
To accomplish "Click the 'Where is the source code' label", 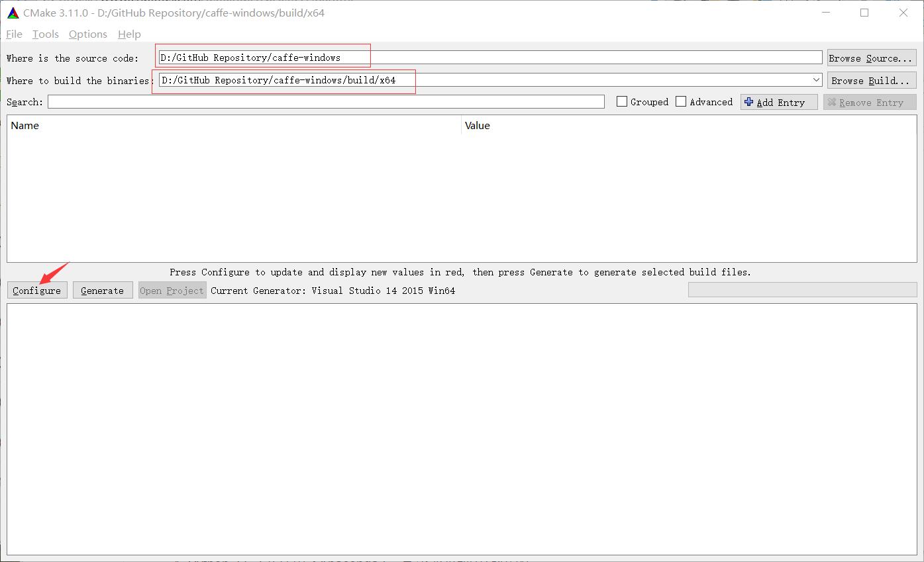I will pos(73,58).
